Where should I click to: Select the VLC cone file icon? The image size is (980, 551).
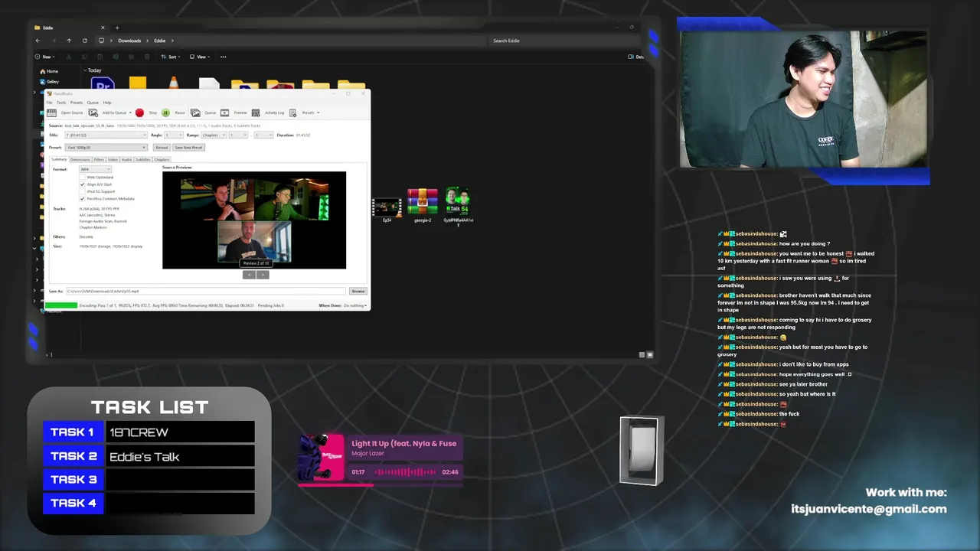click(174, 83)
